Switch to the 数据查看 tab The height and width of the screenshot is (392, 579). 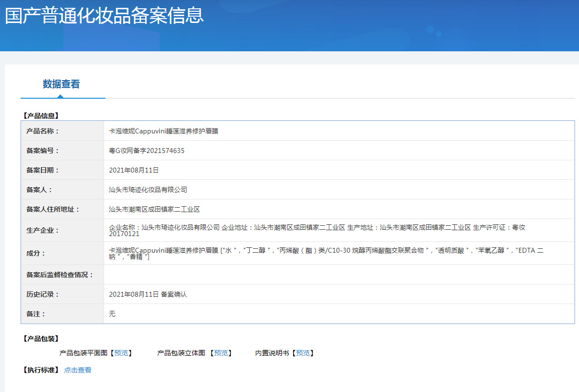[x=61, y=84]
